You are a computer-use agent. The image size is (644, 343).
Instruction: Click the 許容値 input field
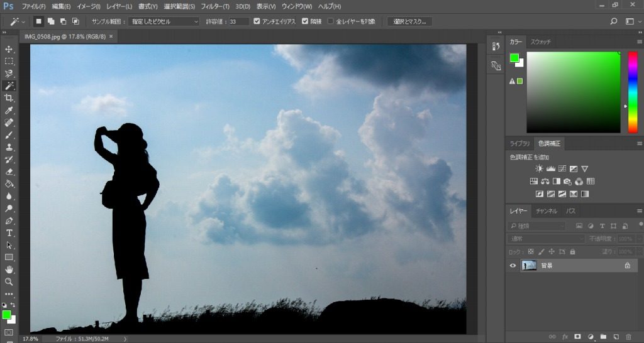click(x=239, y=21)
